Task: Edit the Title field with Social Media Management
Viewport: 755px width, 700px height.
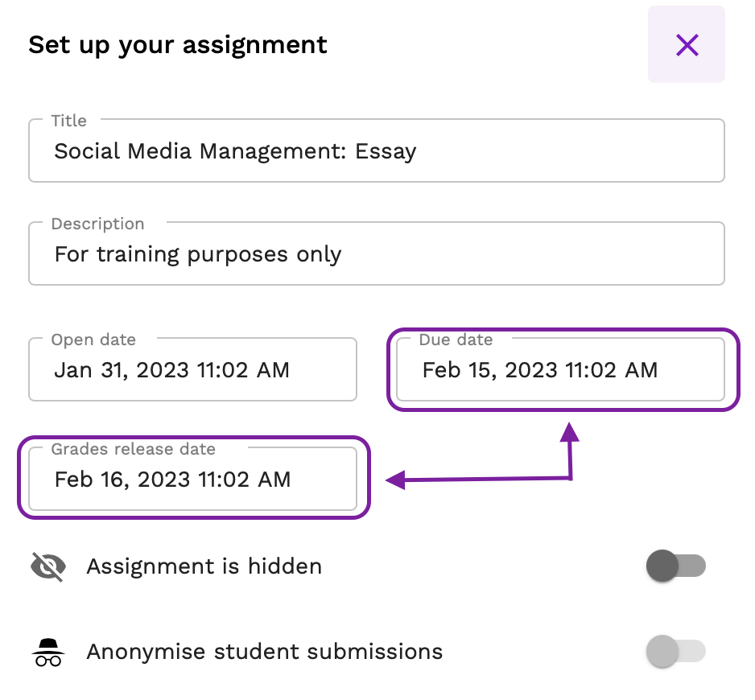Action: 377,150
